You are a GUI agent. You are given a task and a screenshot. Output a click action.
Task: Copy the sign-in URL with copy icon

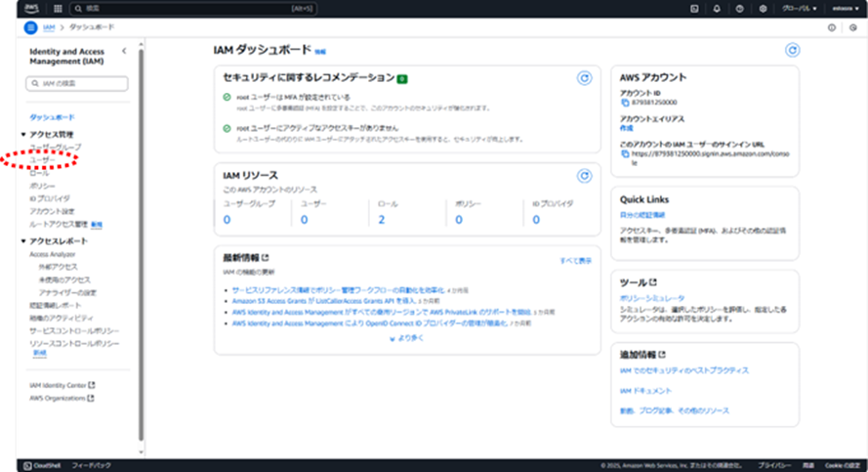click(x=625, y=154)
